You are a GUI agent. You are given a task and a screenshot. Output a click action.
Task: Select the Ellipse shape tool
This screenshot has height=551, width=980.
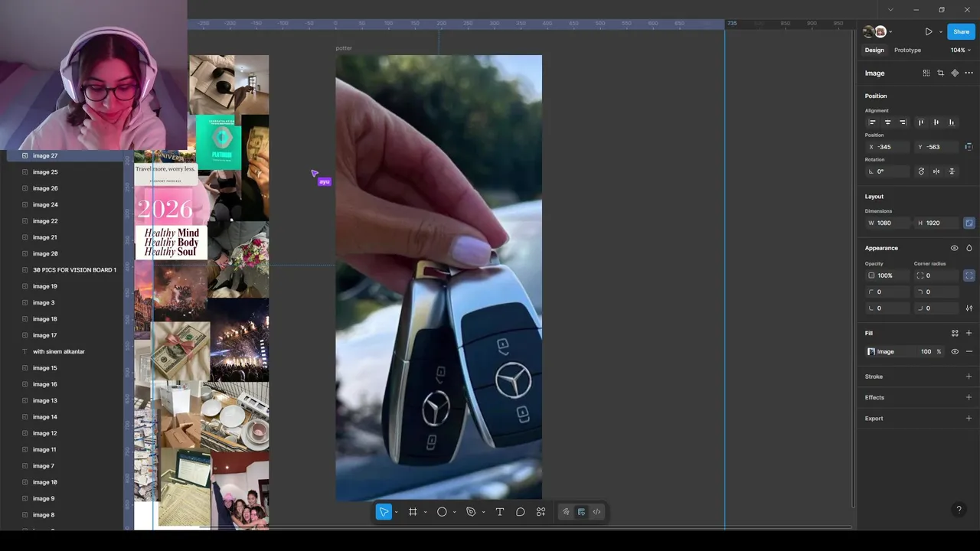click(x=442, y=512)
